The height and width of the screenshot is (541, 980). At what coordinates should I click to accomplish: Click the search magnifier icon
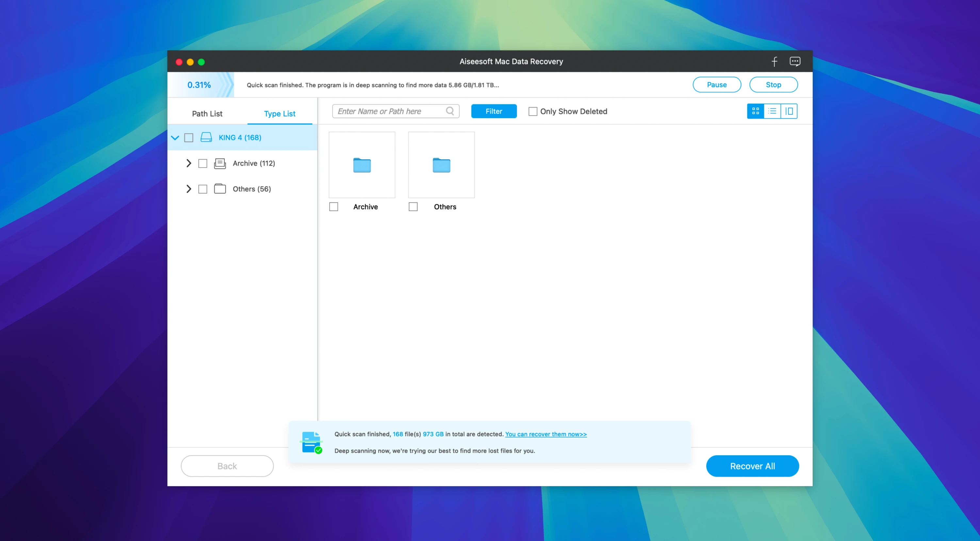(450, 111)
